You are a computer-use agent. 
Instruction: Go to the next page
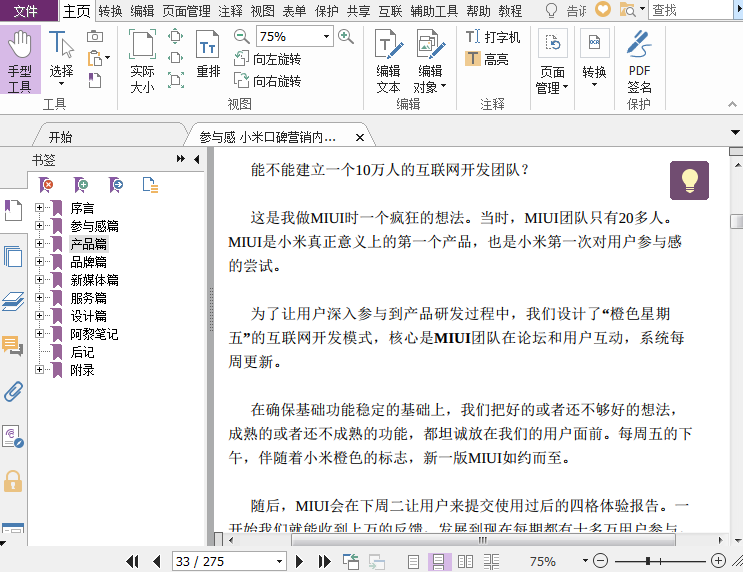299,562
